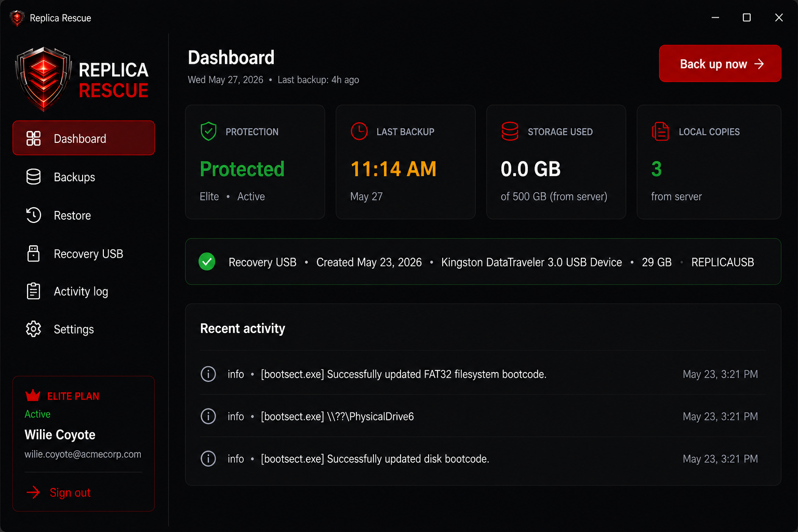Click the Storage Used stack icon
Viewport: 798px width, 532px height.
[x=510, y=131]
